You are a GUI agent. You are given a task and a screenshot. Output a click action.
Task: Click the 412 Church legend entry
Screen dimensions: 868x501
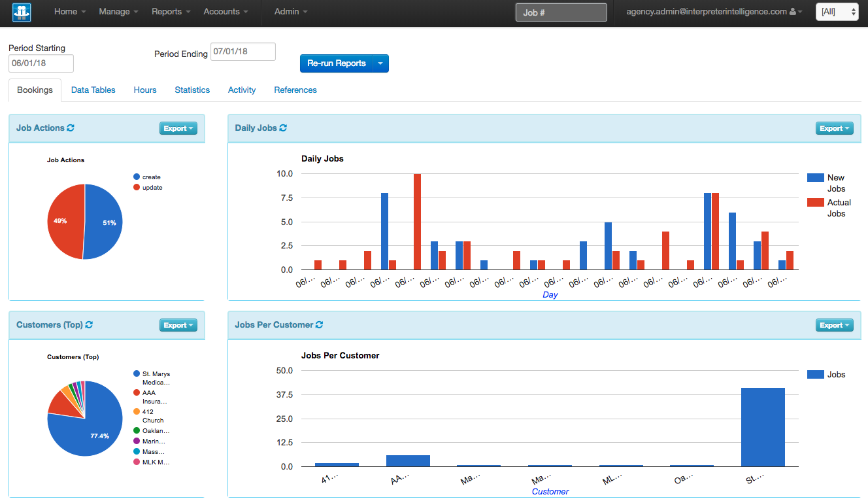[148, 416]
